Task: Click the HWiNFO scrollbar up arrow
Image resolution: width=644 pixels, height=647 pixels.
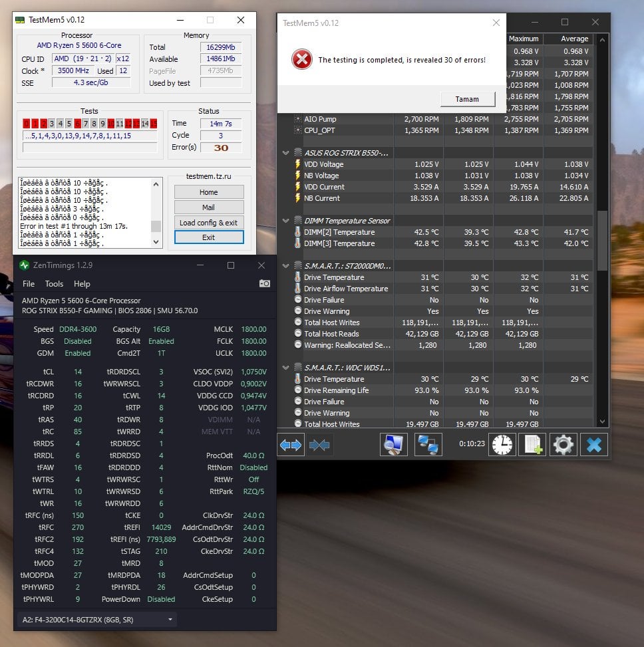Action: (x=602, y=40)
